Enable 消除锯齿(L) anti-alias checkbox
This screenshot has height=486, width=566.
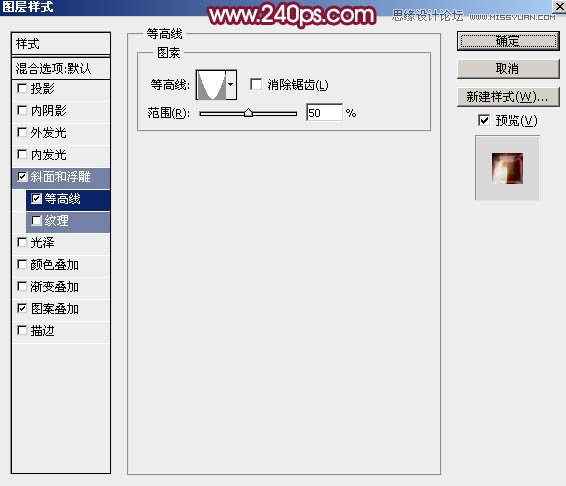coord(256,84)
